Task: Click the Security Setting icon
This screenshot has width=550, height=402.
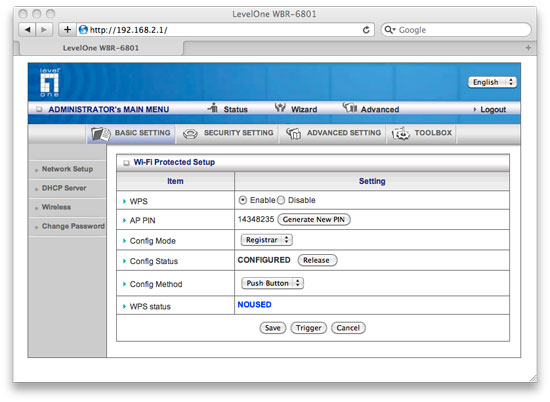Action: click(190, 134)
